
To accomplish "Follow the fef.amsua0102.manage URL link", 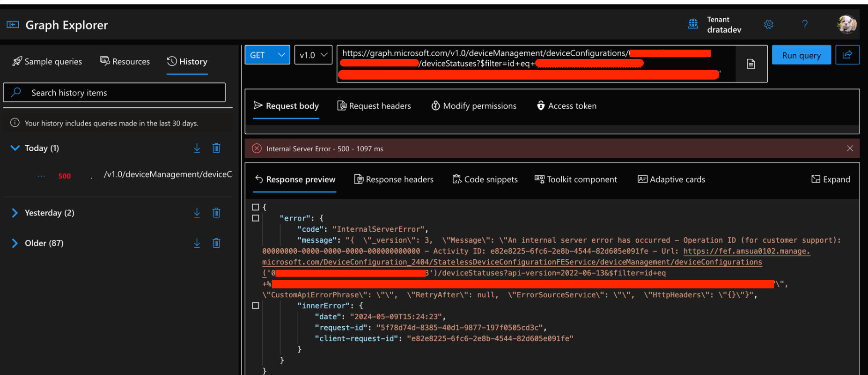I will (746, 251).
